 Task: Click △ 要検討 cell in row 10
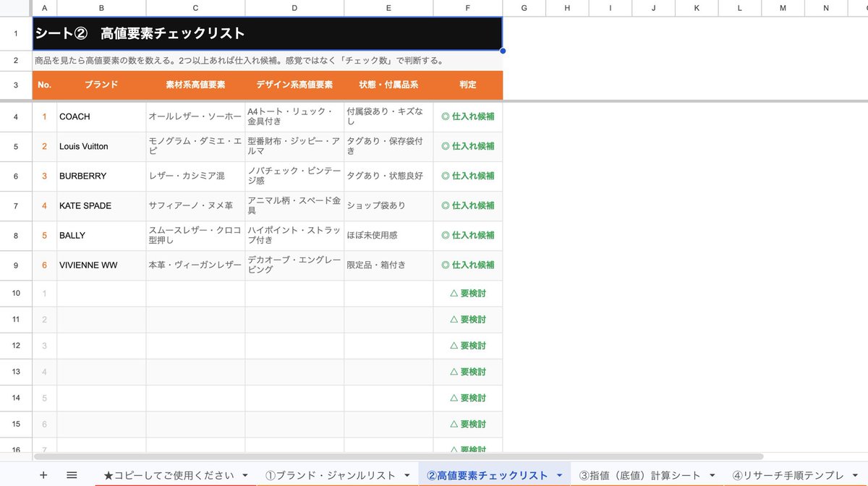tap(468, 293)
